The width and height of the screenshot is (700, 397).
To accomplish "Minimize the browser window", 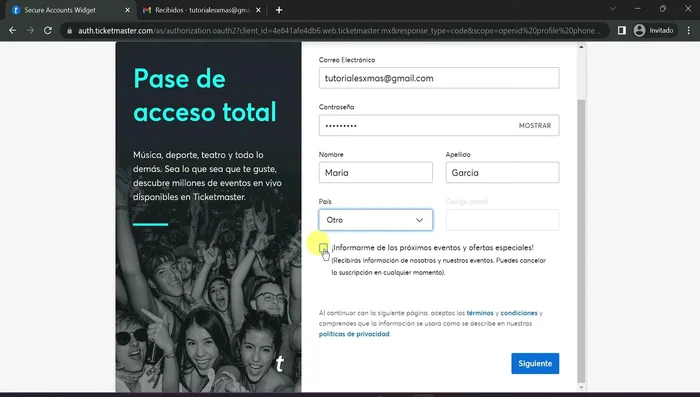I will [x=638, y=8].
